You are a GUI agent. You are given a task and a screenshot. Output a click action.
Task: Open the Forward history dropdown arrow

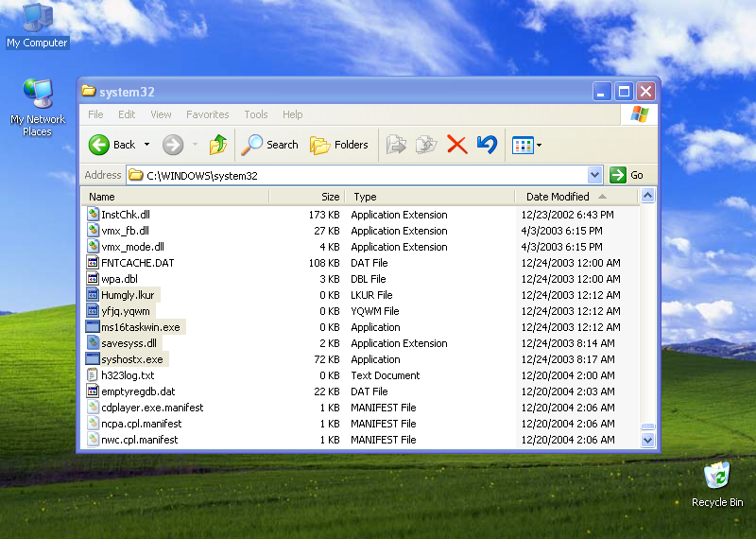click(196, 145)
